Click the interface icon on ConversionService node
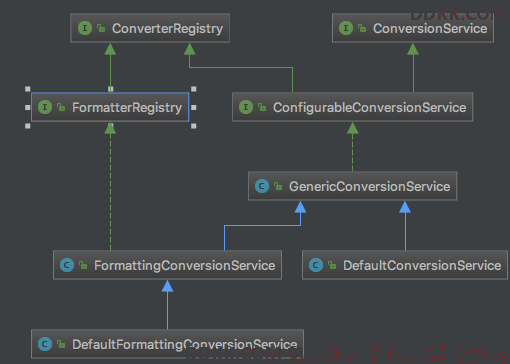 [x=346, y=28]
